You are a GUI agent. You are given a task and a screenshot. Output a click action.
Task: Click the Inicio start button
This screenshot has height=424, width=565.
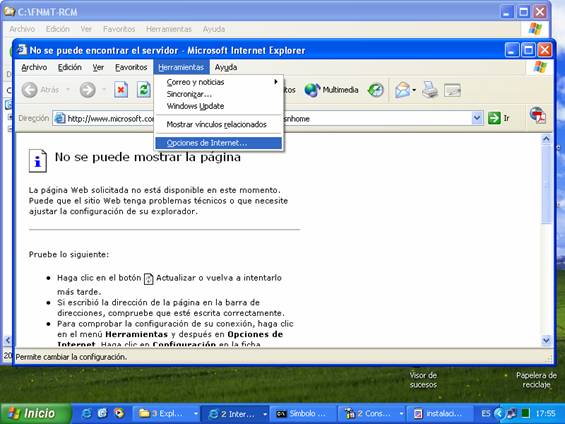pyautogui.click(x=36, y=413)
